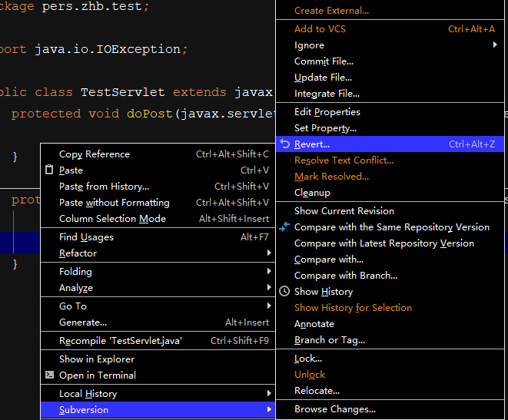Screen dimensions: 508x420
Task: Select Integrate File...
Action: coord(390,94)
